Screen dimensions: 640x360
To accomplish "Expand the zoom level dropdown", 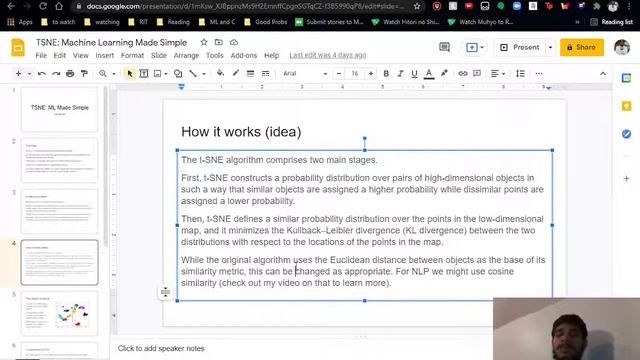I will [114, 74].
